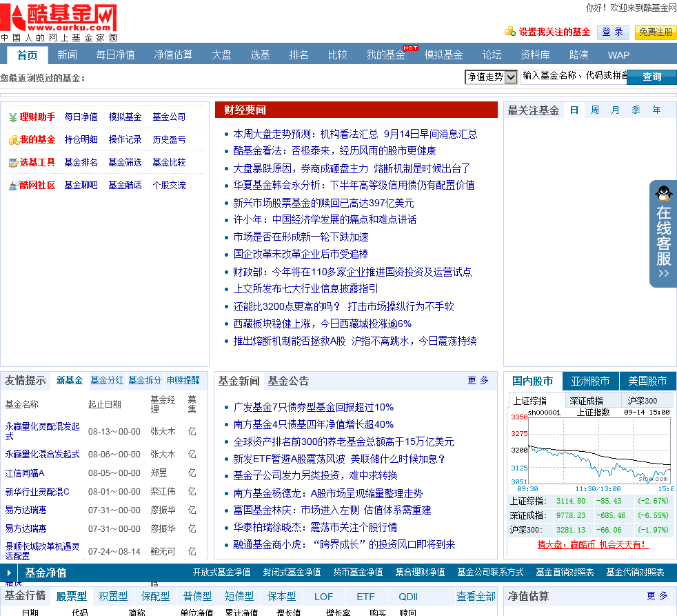
Task: Open 我的基金 in navigation bar
Action: click(385, 55)
